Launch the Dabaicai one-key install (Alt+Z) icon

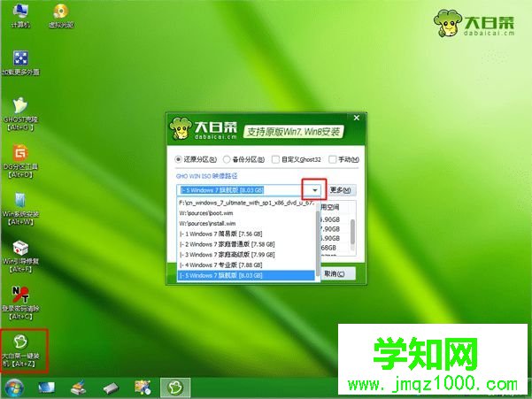click(20, 351)
